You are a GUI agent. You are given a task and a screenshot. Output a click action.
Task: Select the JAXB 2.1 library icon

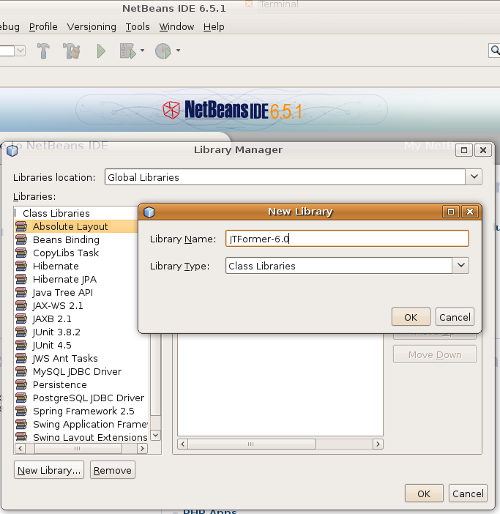click(x=21, y=319)
